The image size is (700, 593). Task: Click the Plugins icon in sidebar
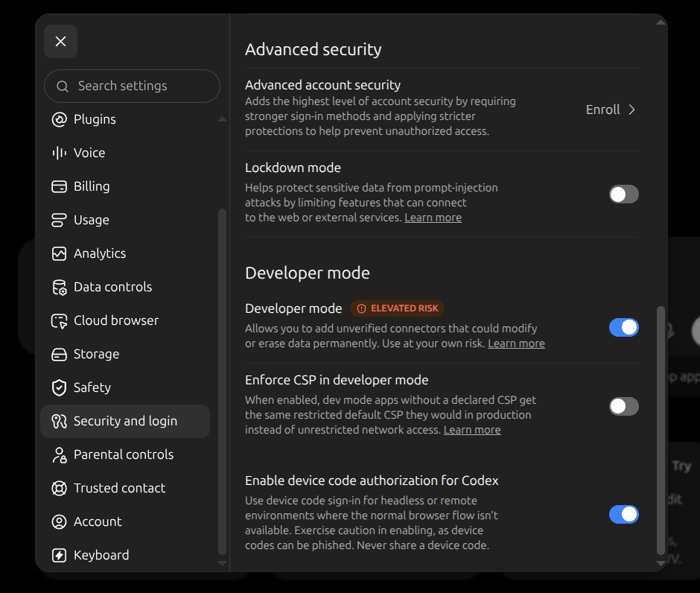tap(60, 119)
